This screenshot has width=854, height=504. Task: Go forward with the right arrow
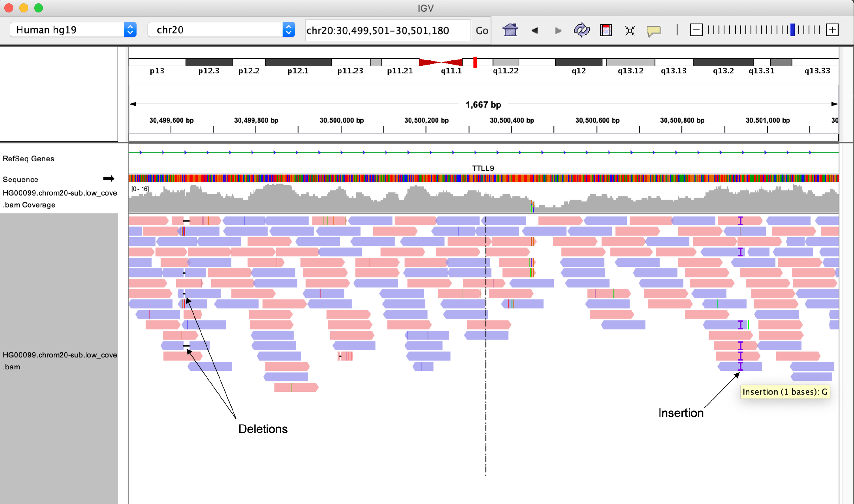point(558,31)
